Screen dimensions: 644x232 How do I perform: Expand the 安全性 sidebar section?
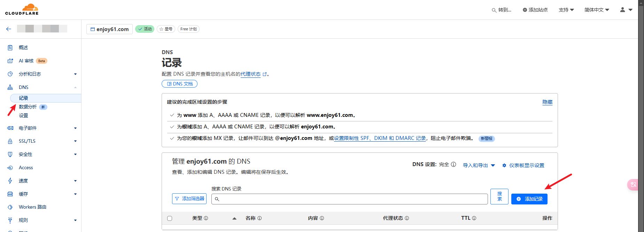(x=75, y=154)
